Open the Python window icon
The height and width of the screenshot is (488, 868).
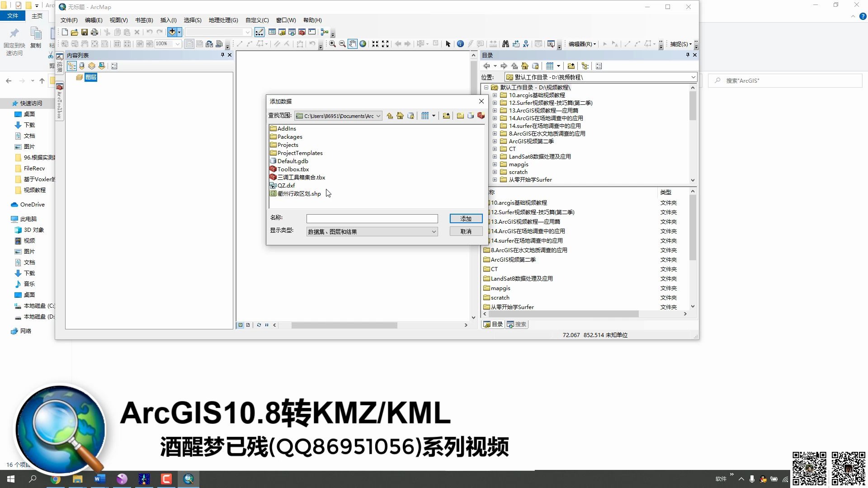[312, 32]
